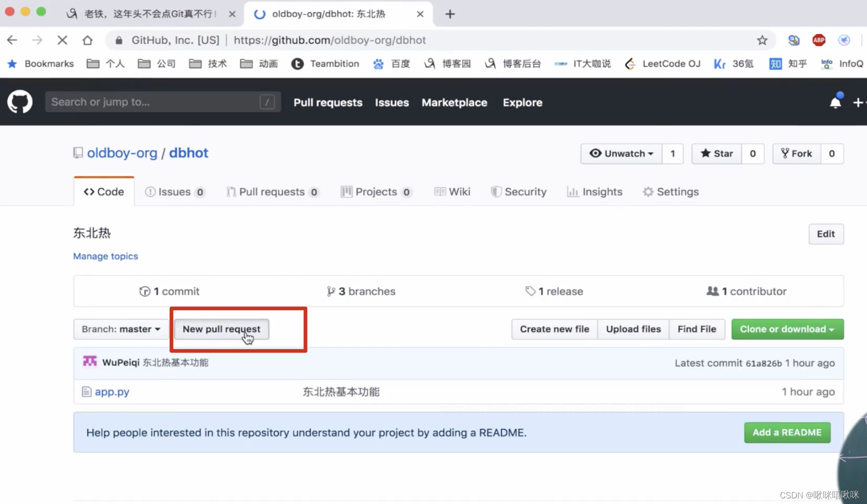Screen dimensions: 867x504
Task: Select the Projects tab
Action: coord(376,192)
